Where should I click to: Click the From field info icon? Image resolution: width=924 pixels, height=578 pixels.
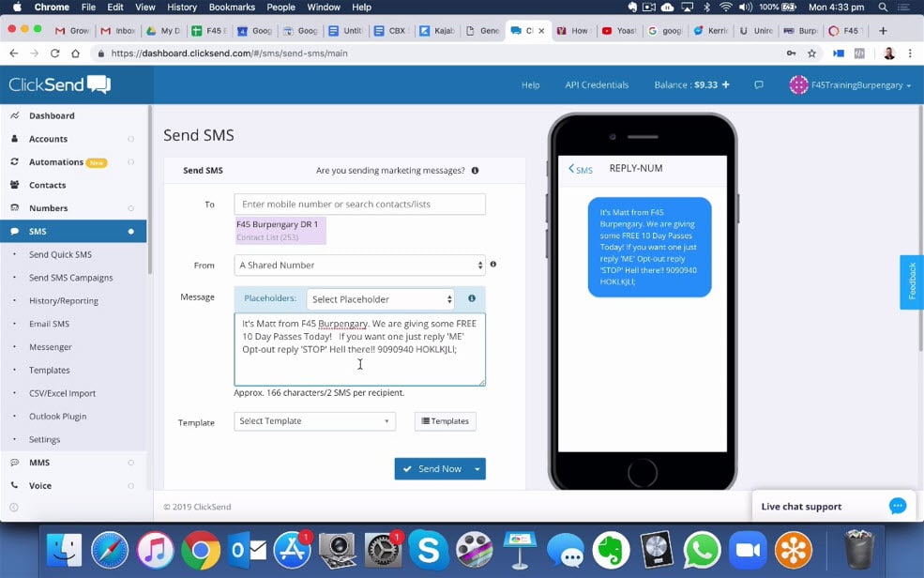pyautogui.click(x=493, y=264)
